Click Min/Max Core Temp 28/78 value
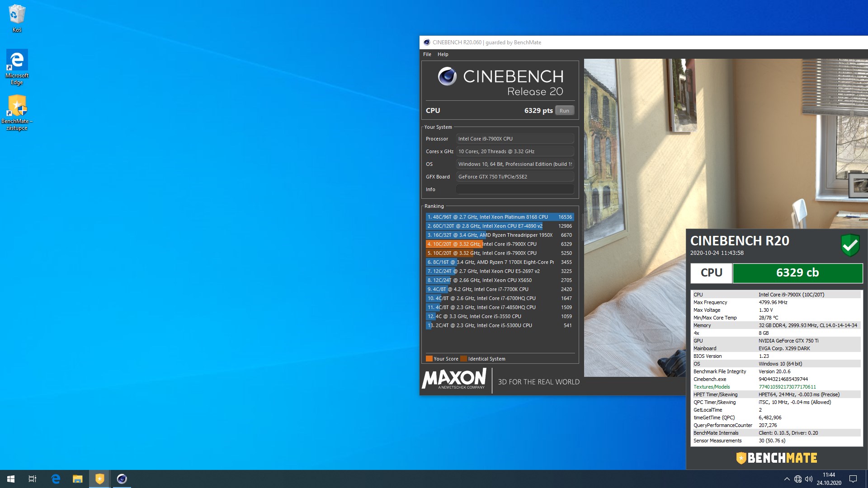 tap(768, 318)
